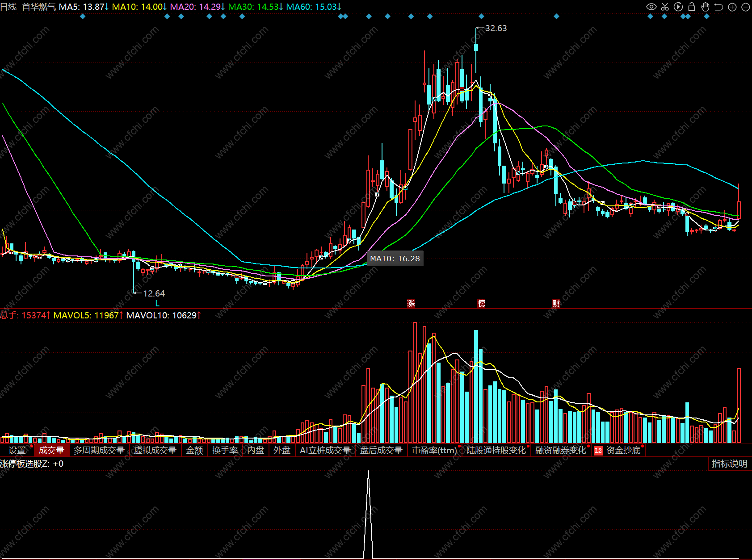
Task: Open L2 资金抄底 tab
Action: pyautogui.click(x=618, y=450)
